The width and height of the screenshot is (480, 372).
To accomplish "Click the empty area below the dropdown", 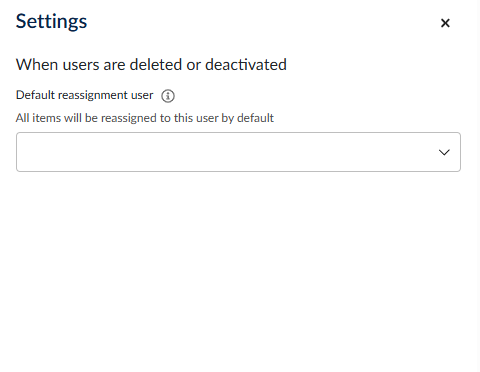I will tap(238, 267).
